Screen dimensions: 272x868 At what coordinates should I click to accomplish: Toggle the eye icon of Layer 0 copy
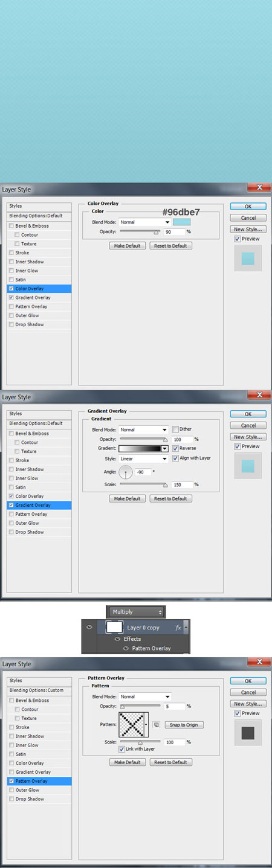coord(89,628)
